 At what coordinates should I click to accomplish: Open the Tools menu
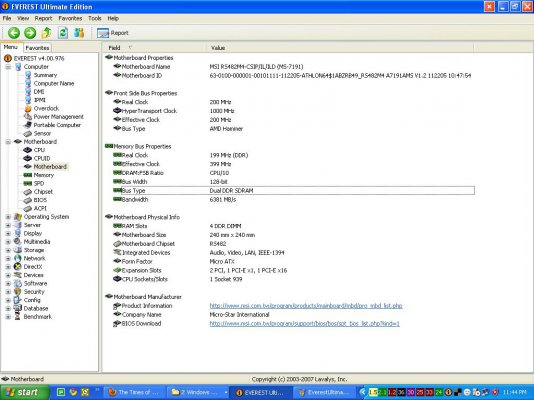click(x=95, y=18)
